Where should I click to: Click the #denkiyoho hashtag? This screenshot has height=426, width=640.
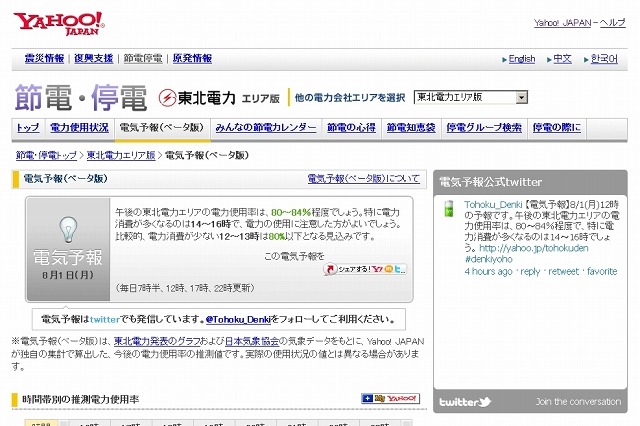(x=489, y=259)
